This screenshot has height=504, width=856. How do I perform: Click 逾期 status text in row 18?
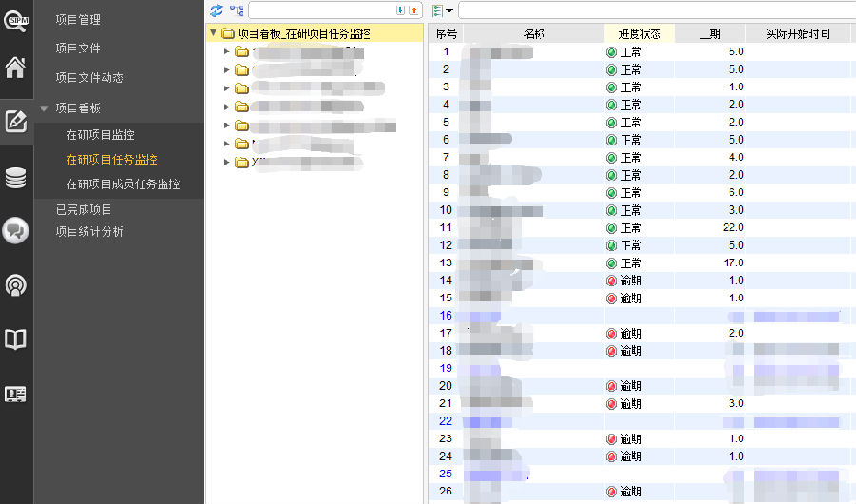coord(632,351)
